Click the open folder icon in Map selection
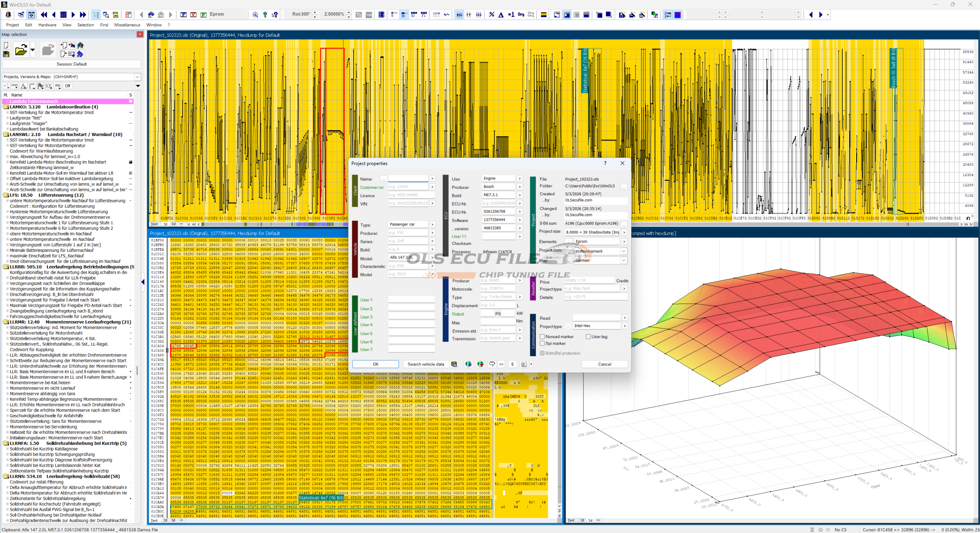The height and width of the screenshot is (533, 980). 21,50
